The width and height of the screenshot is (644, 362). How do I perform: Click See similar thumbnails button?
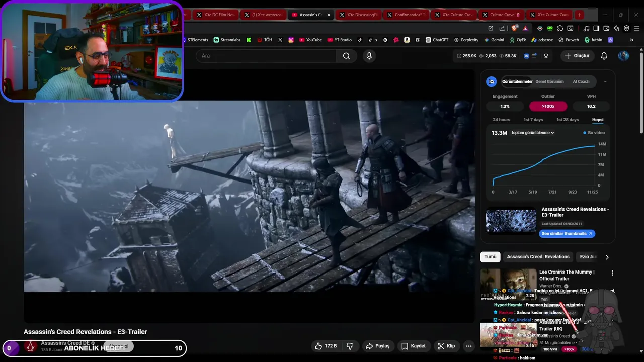pos(567,234)
